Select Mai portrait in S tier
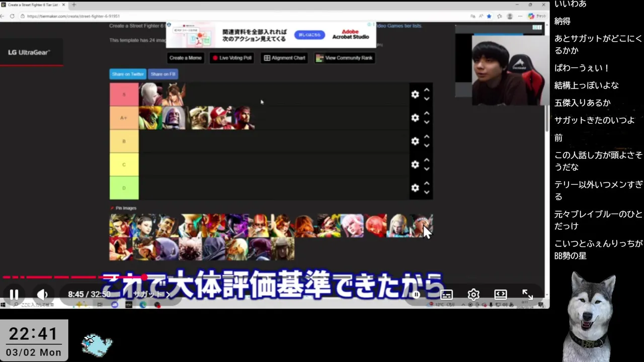This screenshot has height=362, width=644. [174, 95]
